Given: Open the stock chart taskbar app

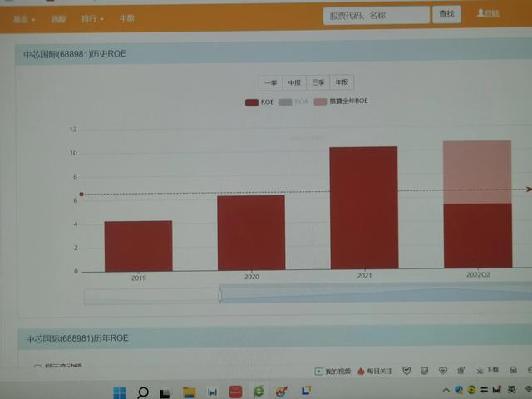Looking at the screenshot, I should [x=282, y=391].
